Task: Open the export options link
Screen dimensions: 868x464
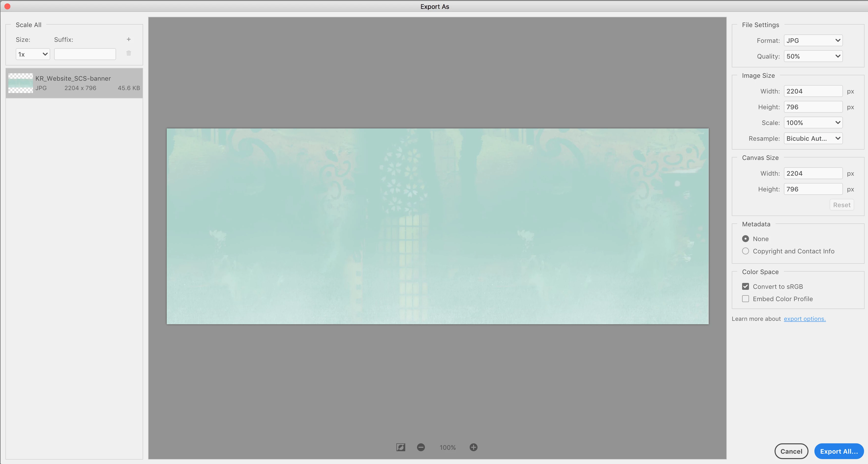Action: coord(804,319)
